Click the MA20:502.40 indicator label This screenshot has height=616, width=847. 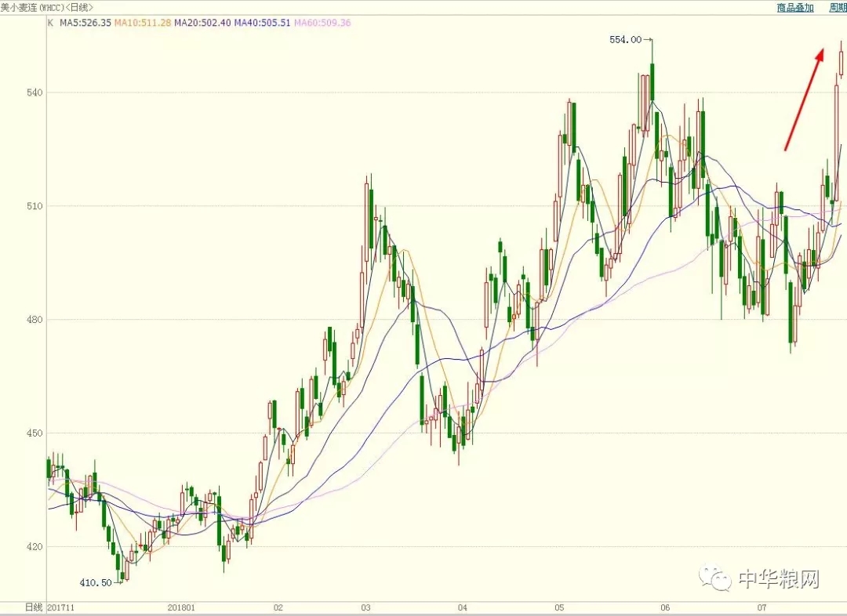202,23
